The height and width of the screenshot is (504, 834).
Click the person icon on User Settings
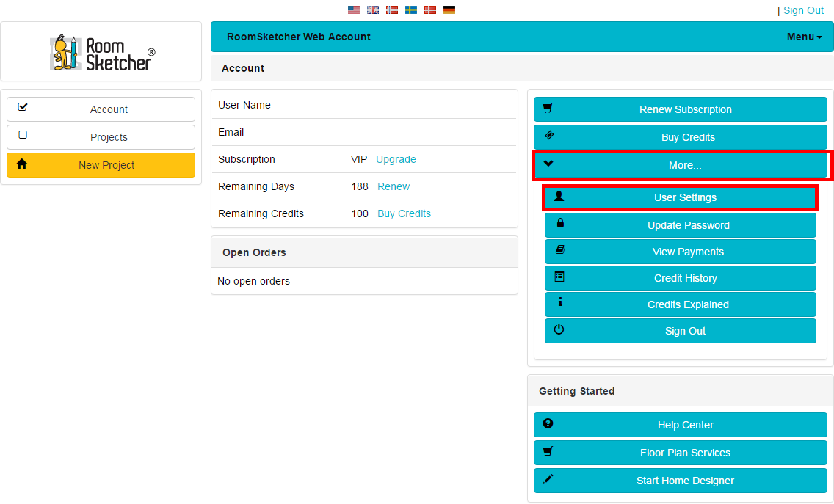click(x=559, y=196)
